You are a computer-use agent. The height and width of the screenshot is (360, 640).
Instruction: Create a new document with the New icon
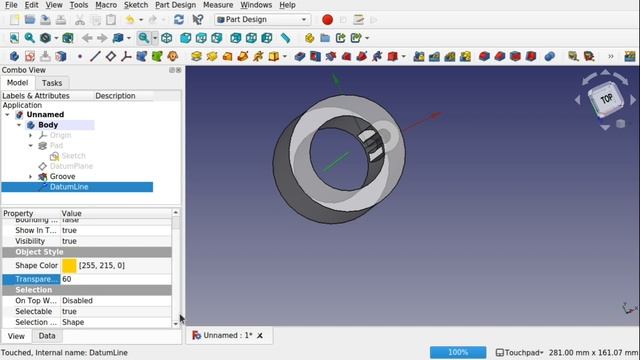tap(14, 20)
